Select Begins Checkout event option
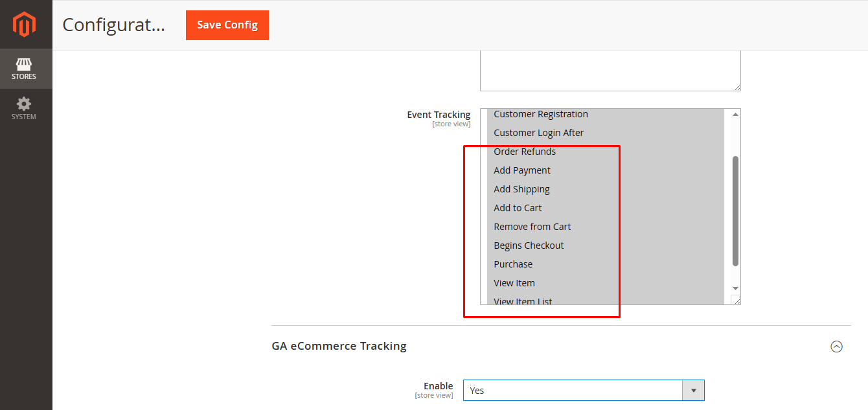868x410 pixels. click(x=529, y=245)
